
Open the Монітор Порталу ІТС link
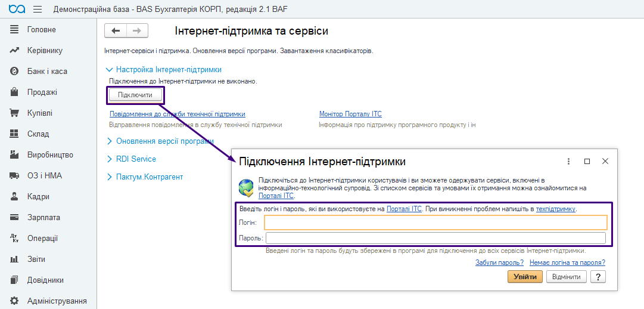[350, 114]
